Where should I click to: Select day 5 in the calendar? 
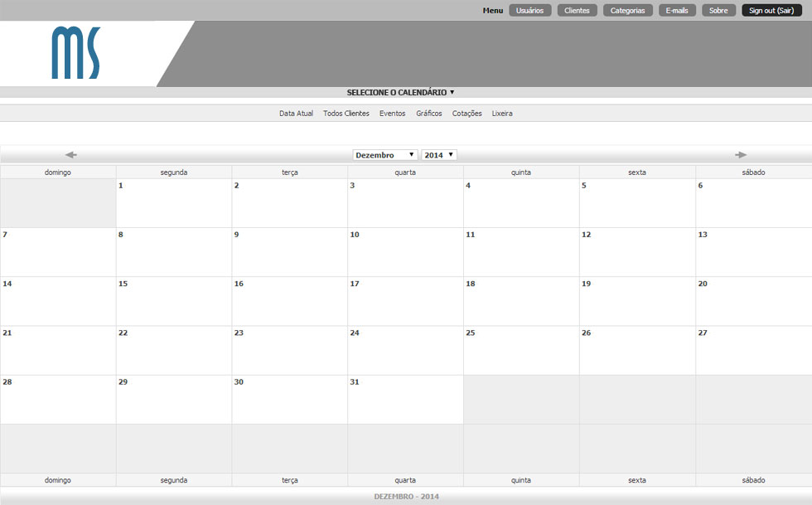pyautogui.click(x=637, y=203)
